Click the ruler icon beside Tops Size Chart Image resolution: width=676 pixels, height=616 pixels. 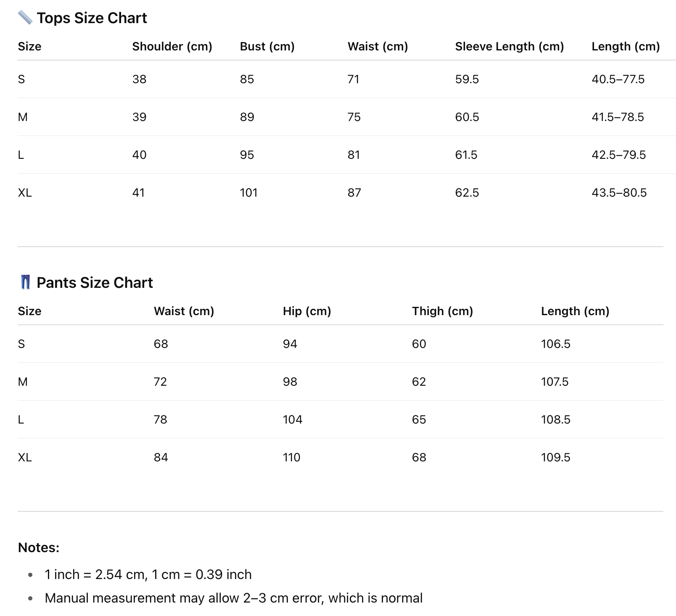[x=25, y=18]
